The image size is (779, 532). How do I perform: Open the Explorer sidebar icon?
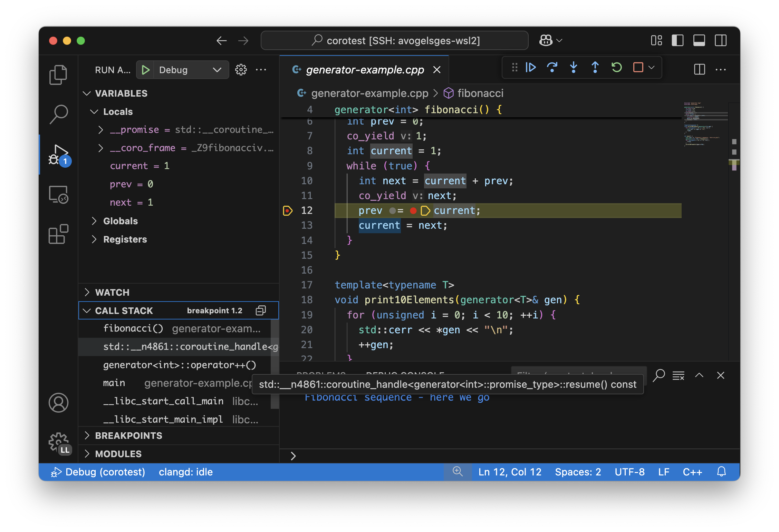click(58, 74)
